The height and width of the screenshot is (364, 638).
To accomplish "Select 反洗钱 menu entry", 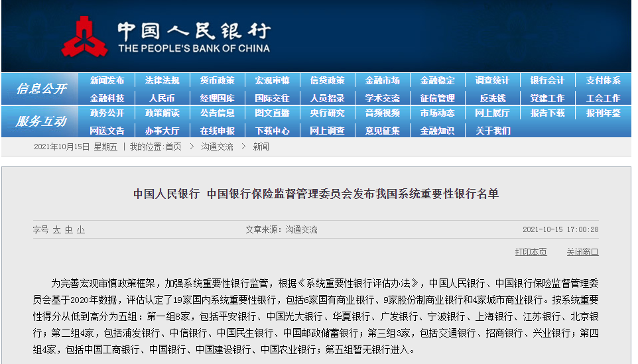I will pos(493,98).
